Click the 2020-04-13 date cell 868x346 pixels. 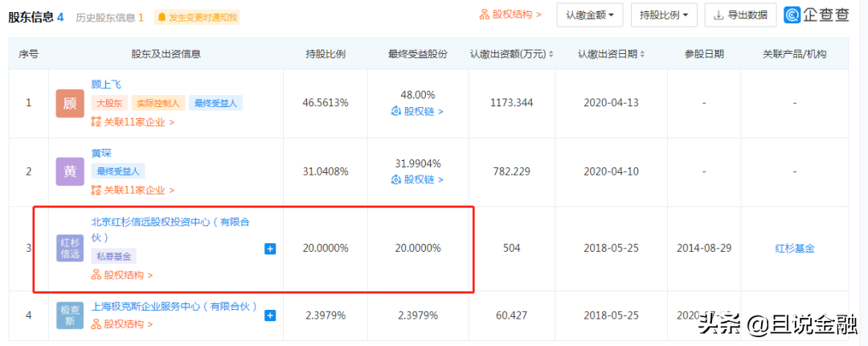[611, 103]
